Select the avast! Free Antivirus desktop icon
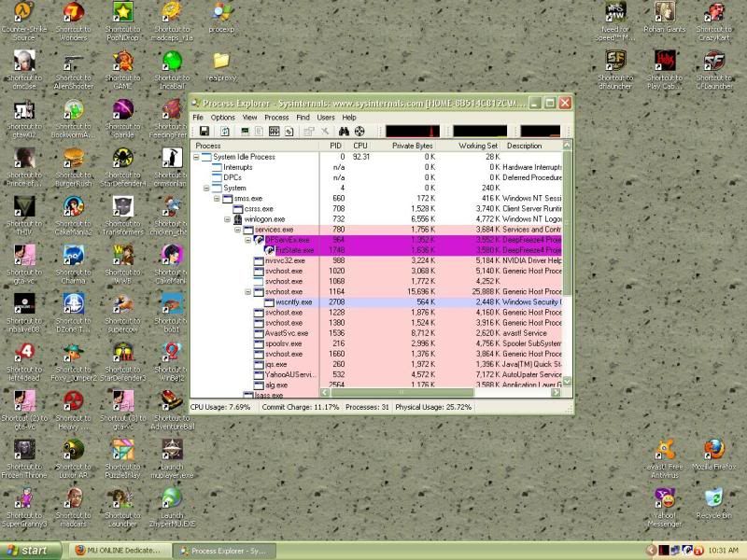Image resolution: width=747 pixels, height=560 pixels. pyautogui.click(x=665, y=459)
